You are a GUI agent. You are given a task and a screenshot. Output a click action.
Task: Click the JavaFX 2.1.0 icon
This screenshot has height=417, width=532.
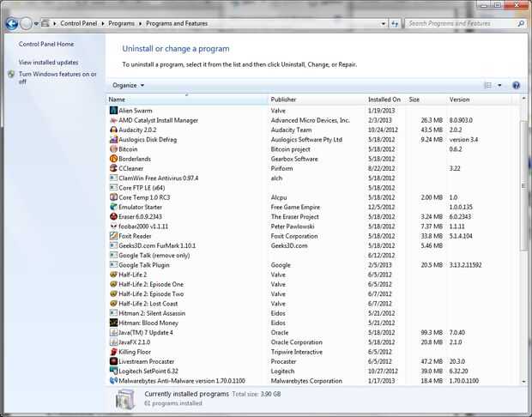tap(113, 342)
